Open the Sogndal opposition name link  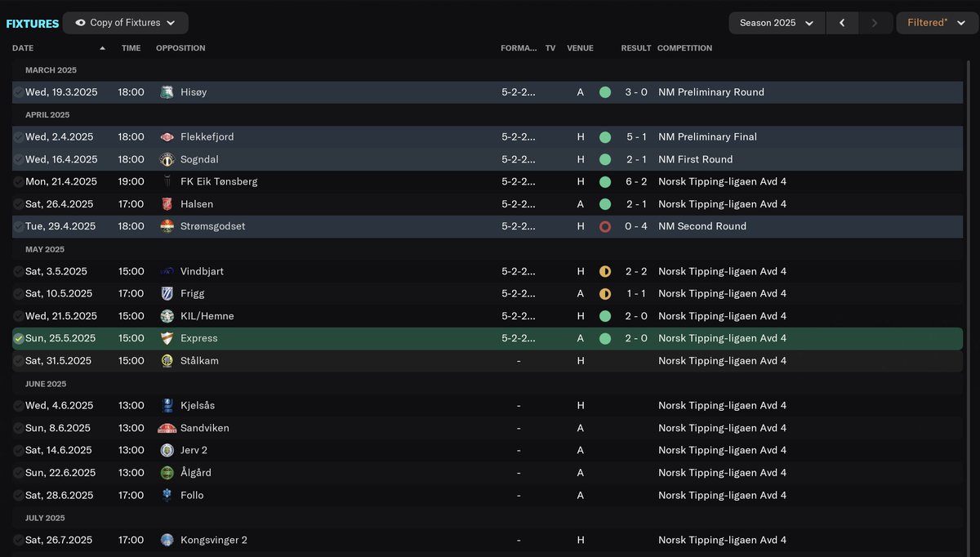point(199,159)
